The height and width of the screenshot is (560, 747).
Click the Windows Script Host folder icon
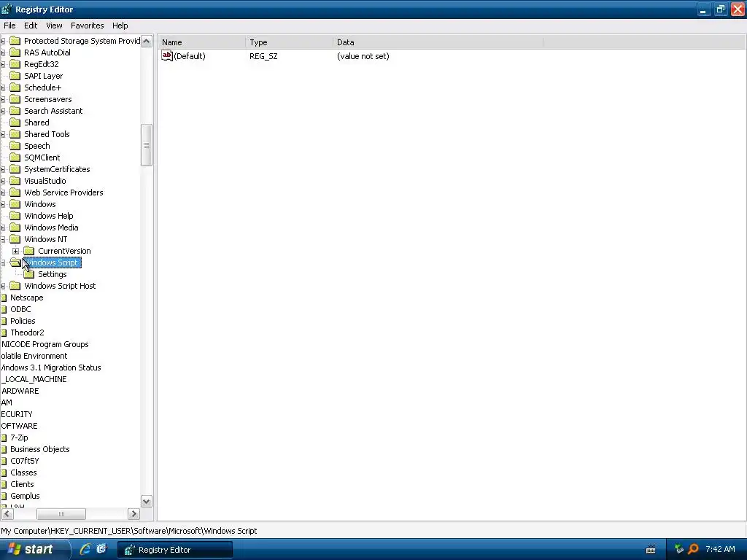tap(15, 286)
